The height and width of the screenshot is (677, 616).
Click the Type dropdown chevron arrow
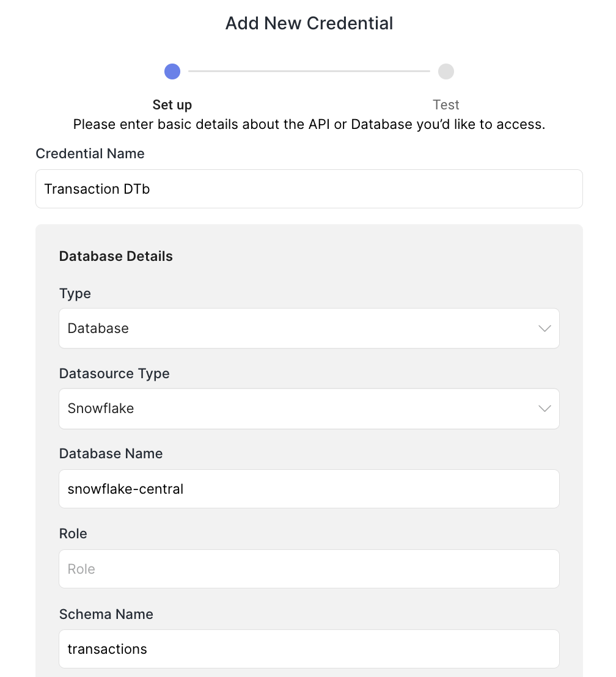(544, 329)
